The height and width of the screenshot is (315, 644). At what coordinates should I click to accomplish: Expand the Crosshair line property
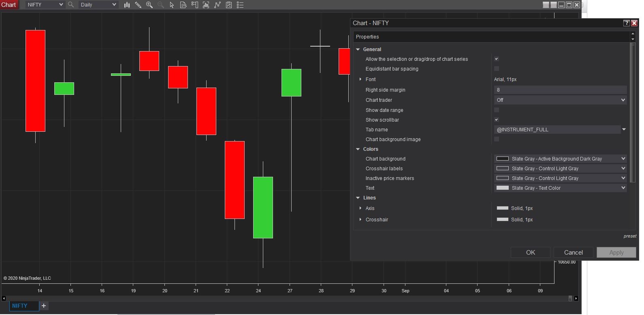[360, 220]
